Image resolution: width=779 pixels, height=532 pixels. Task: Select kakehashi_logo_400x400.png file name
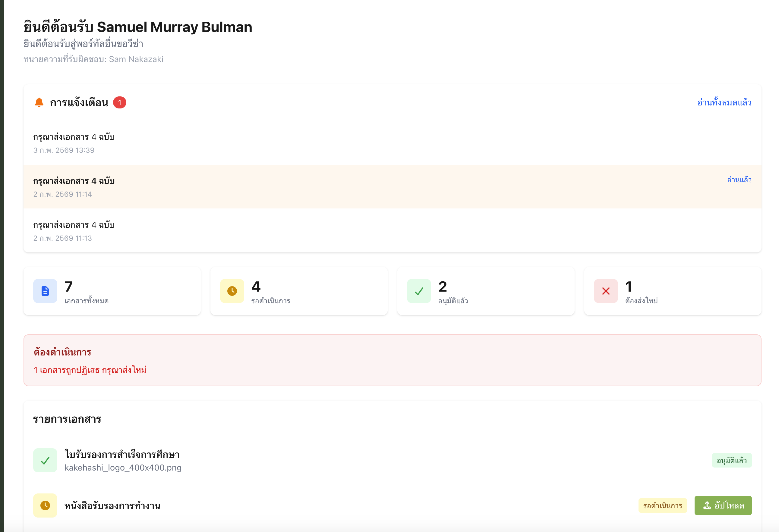pyautogui.click(x=123, y=468)
